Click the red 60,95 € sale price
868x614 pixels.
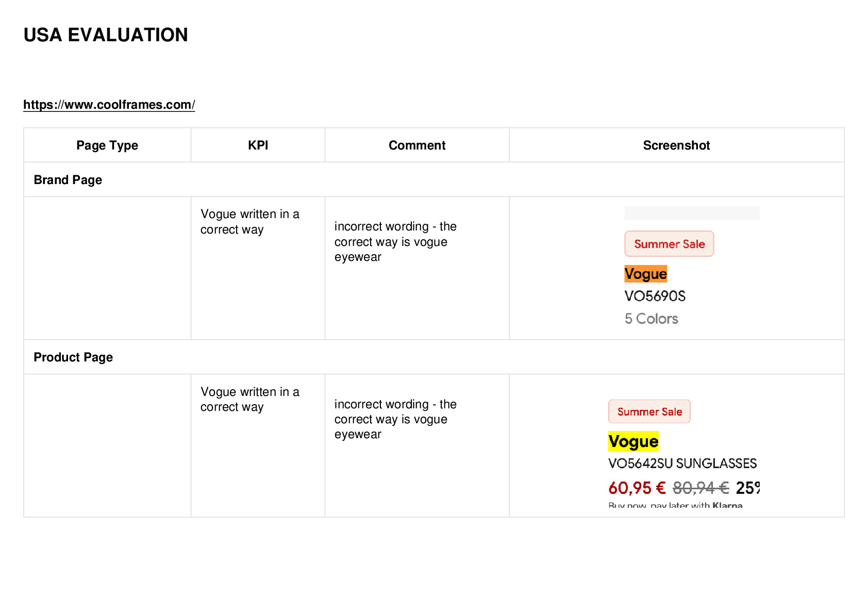coord(637,488)
